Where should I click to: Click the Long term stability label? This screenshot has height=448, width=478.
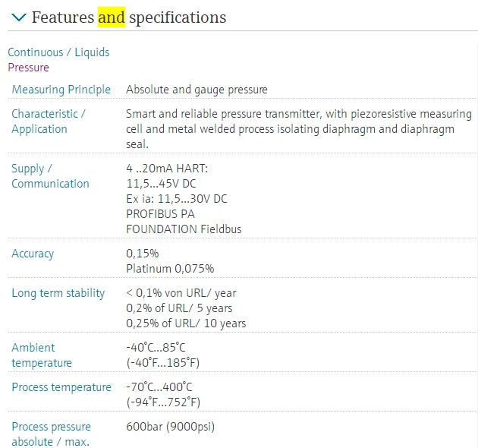pyautogui.click(x=58, y=293)
